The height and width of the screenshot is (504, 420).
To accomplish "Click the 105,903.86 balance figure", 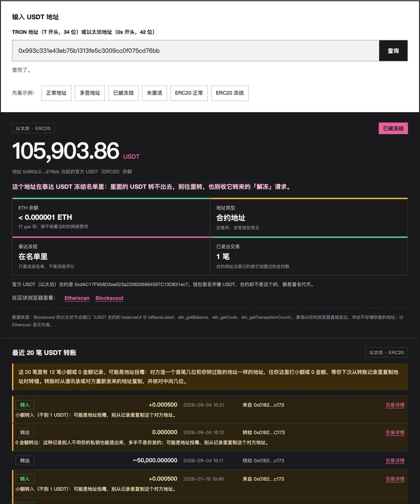I will pos(66,151).
